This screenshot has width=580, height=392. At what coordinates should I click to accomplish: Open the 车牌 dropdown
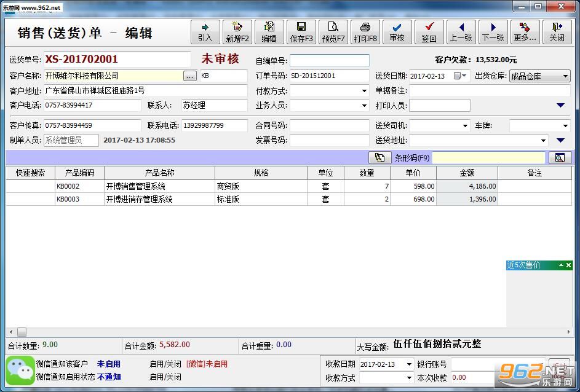coord(565,126)
